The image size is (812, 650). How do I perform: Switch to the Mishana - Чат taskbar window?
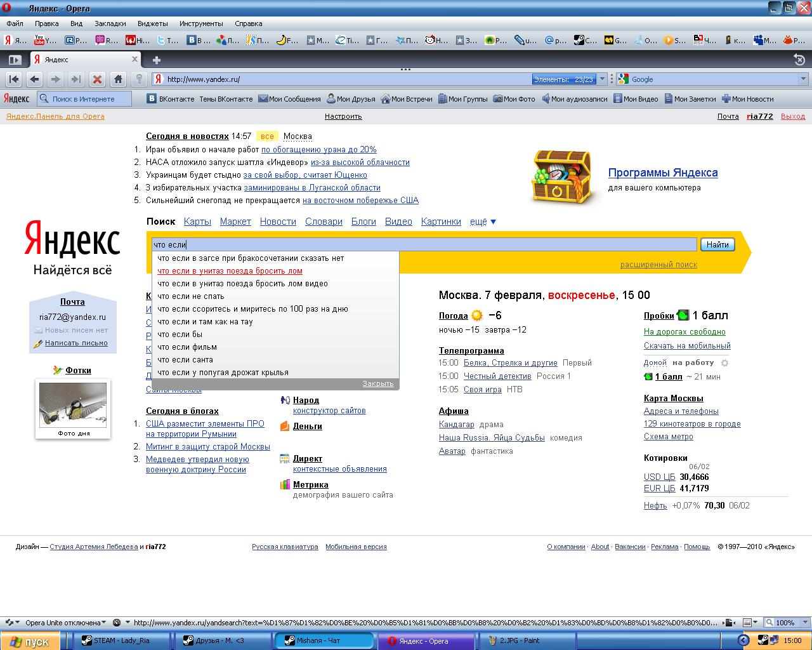(326, 641)
